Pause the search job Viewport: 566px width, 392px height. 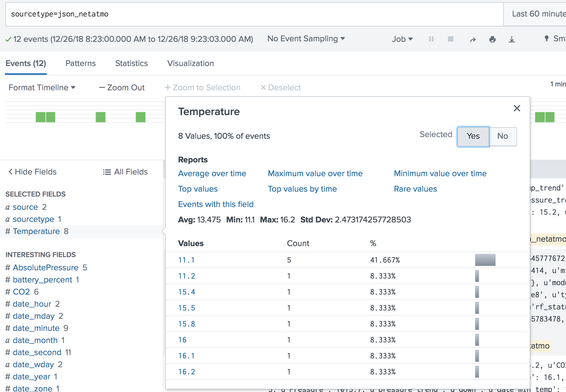tap(431, 39)
